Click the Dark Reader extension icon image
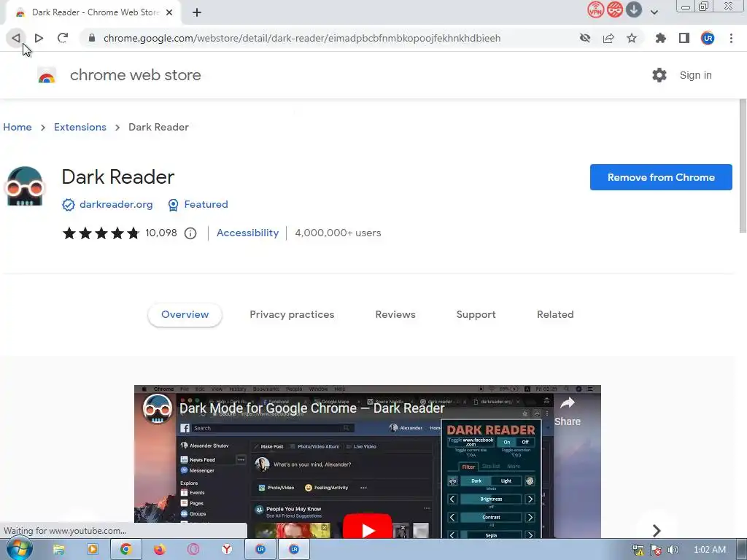Viewport: 747px width, 560px height. click(24, 186)
